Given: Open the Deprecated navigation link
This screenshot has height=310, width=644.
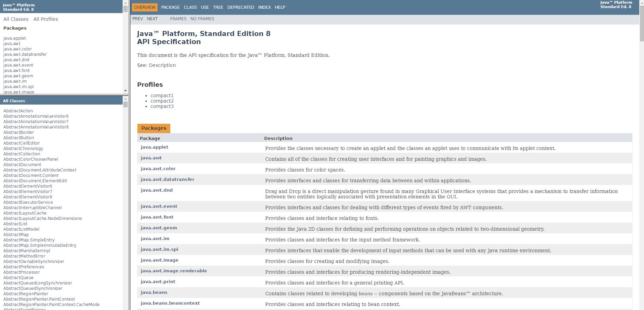Looking at the screenshot, I should point(241,7).
